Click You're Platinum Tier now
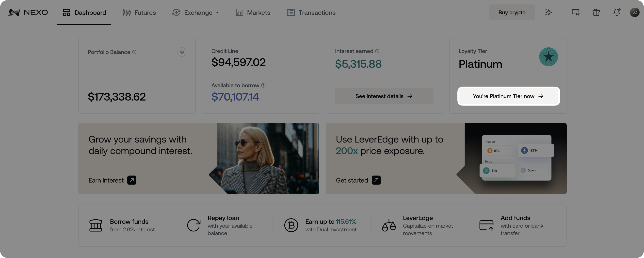Viewport: 644px width, 258px height. (508, 96)
